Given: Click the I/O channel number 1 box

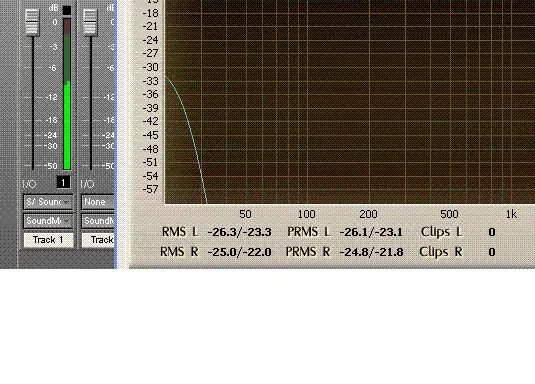Looking at the screenshot, I should coord(63,182).
